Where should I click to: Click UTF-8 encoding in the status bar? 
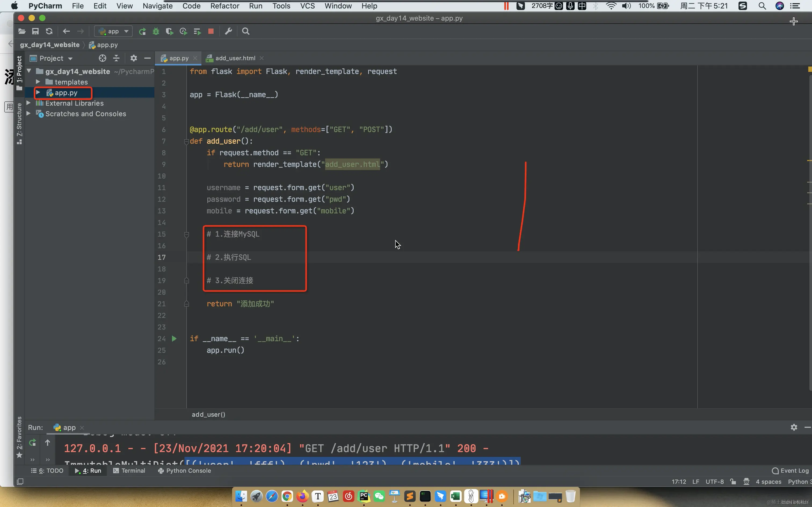point(714,482)
